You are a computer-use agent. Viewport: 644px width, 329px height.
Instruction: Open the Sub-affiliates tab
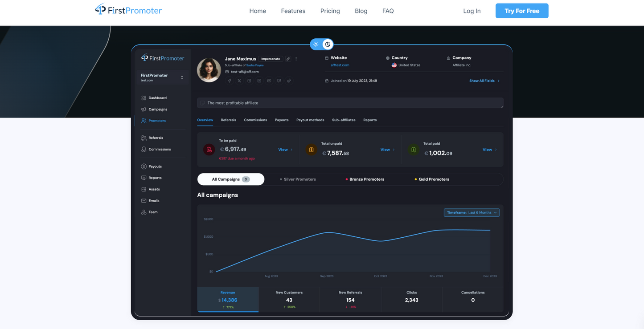344,120
